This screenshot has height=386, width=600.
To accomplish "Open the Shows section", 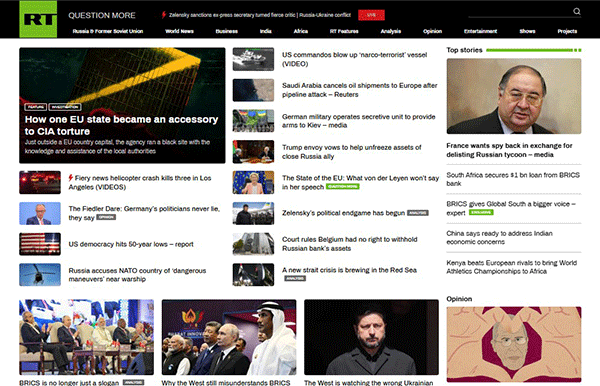I will (527, 31).
